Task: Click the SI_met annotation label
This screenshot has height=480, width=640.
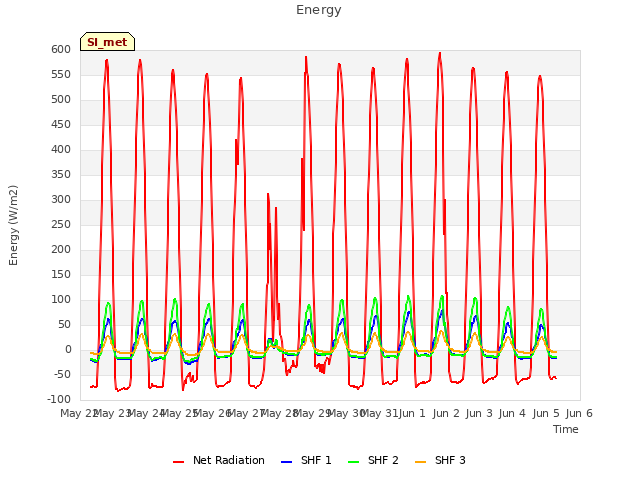Action: (107, 42)
